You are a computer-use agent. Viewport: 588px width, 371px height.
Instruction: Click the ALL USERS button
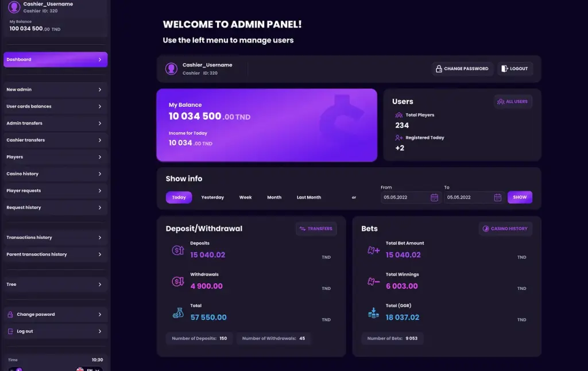[513, 102]
